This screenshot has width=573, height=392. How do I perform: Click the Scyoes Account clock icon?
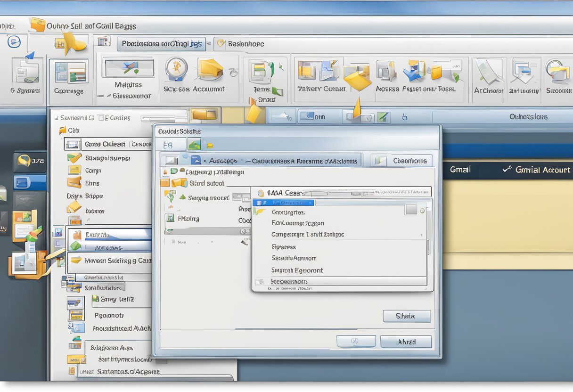[176, 69]
